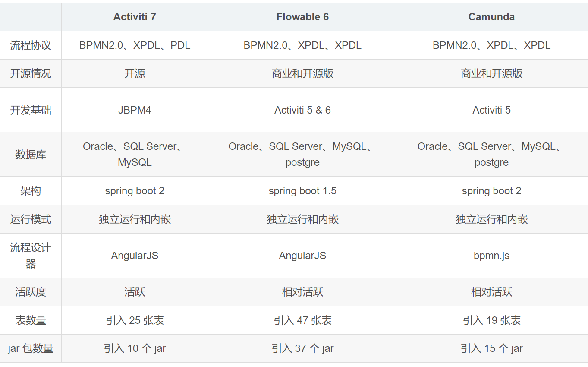
Task: Select the "流程设计器" row label
Action: [31, 256]
